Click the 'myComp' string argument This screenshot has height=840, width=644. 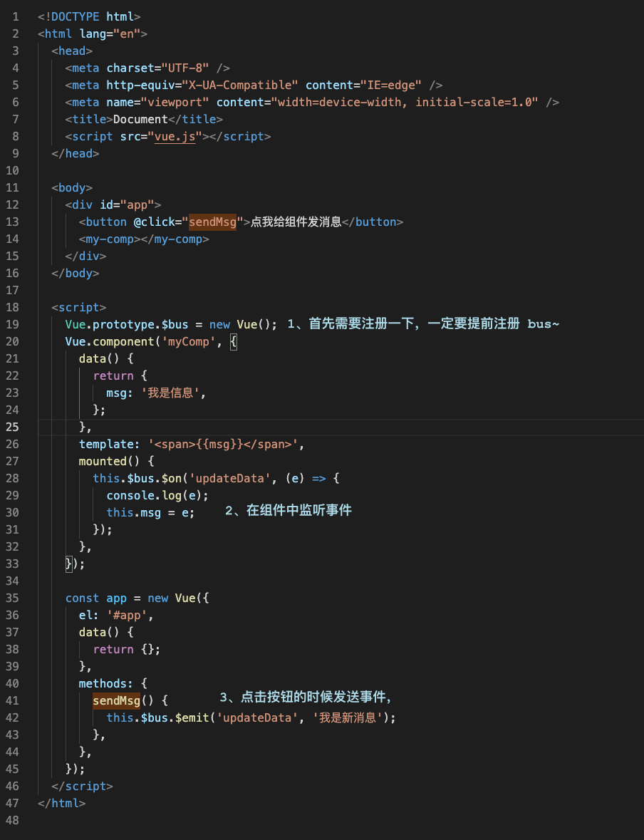[189, 342]
